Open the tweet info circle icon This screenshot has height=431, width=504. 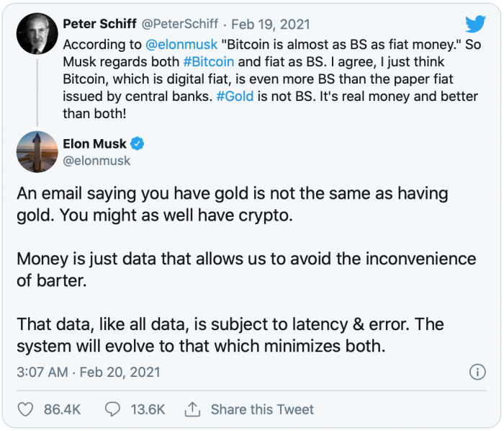477,372
